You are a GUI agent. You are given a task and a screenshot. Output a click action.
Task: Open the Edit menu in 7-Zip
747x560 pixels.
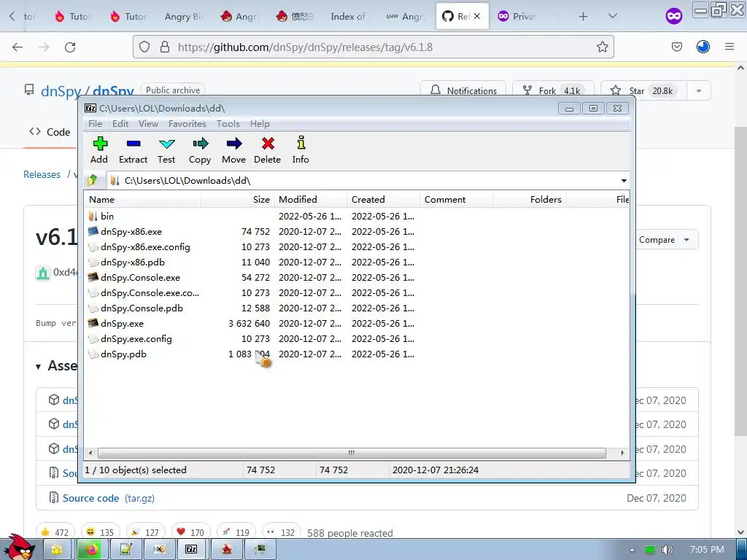(x=120, y=124)
